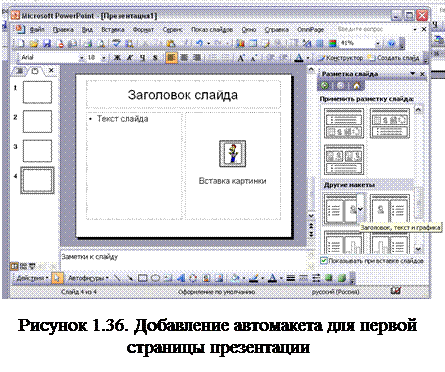
Task: Select the Oval drawing tool
Action: [155, 278]
